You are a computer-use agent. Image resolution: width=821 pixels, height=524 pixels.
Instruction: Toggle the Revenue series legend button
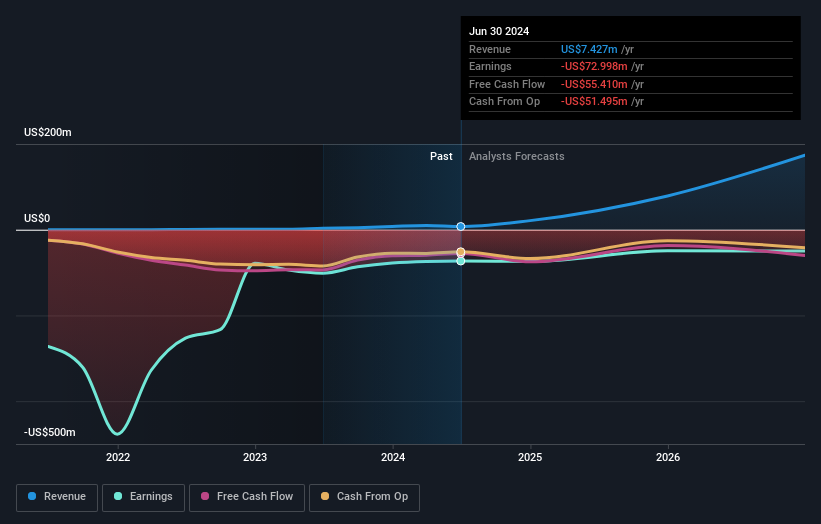pyautogui.click(x=57, y=497)
